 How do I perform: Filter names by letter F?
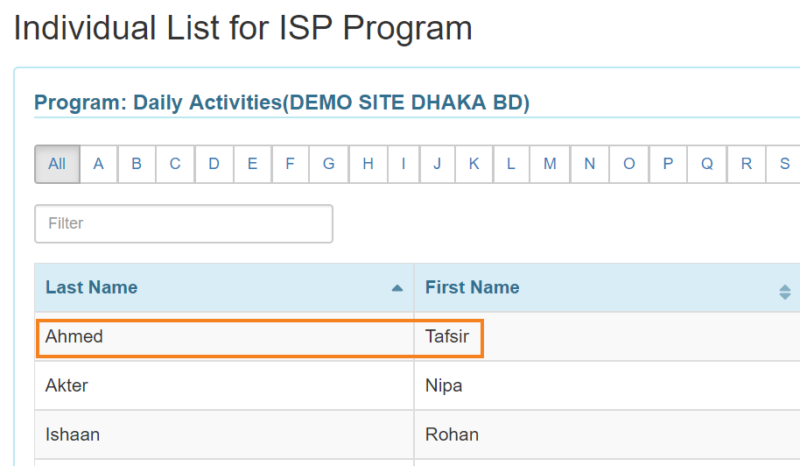pyautogui.click(x=290, y=164)
